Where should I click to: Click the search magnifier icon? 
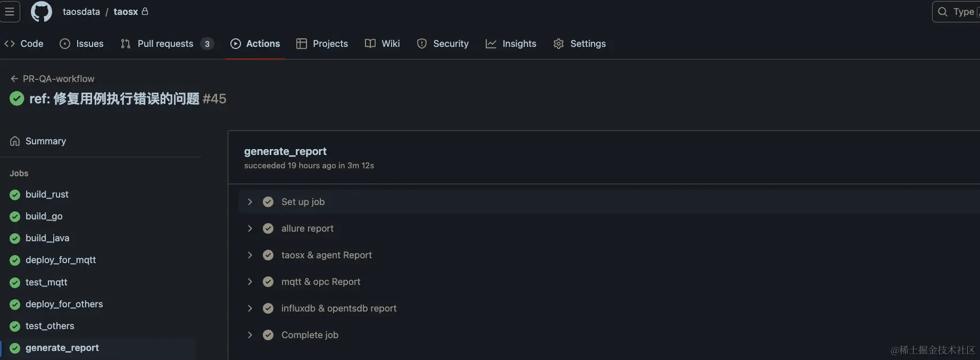coord(942,12)
